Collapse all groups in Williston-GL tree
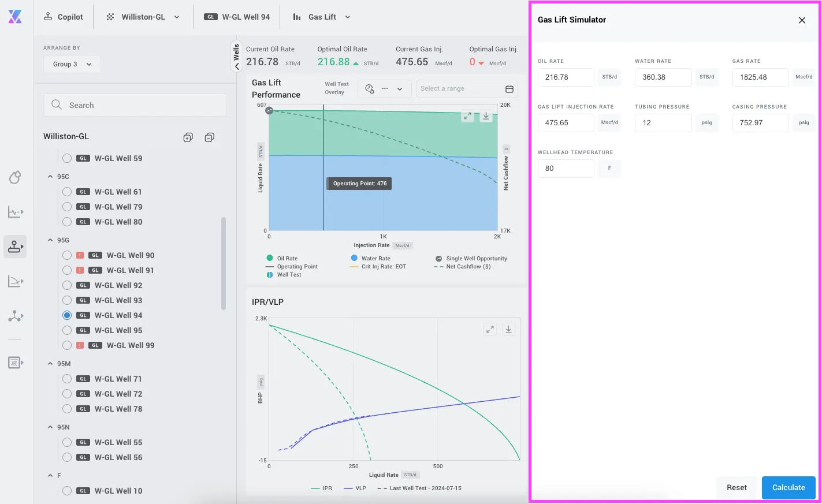822x504 pixels. tap(210, 137)
